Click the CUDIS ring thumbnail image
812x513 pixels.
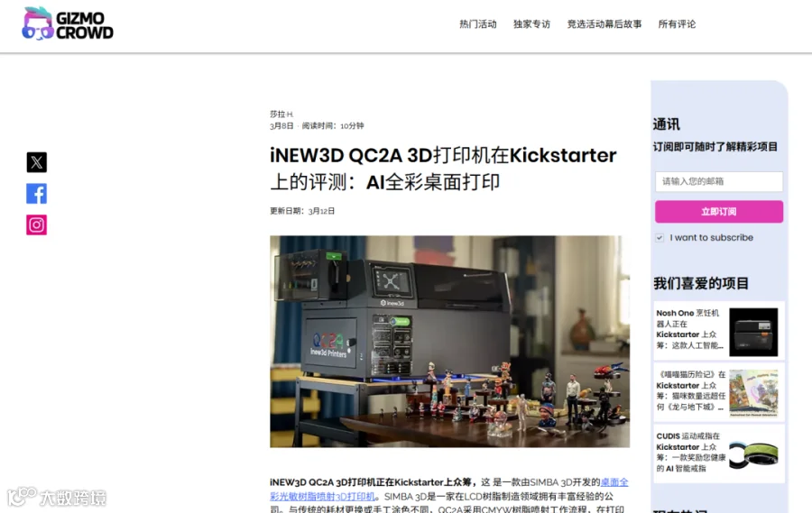point(753,455)
